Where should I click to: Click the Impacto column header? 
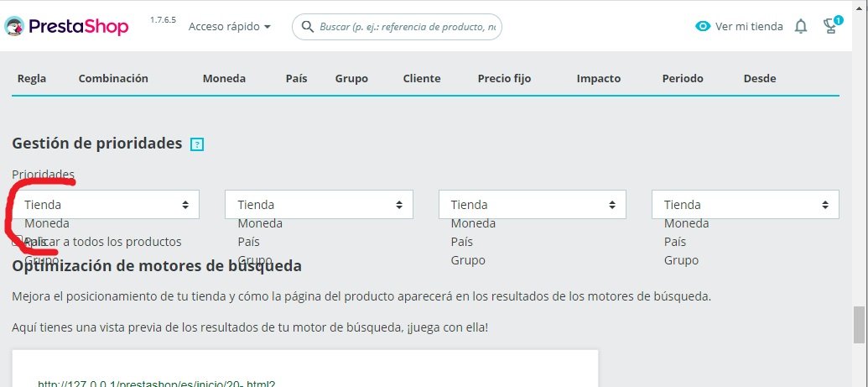coord(599,78)
